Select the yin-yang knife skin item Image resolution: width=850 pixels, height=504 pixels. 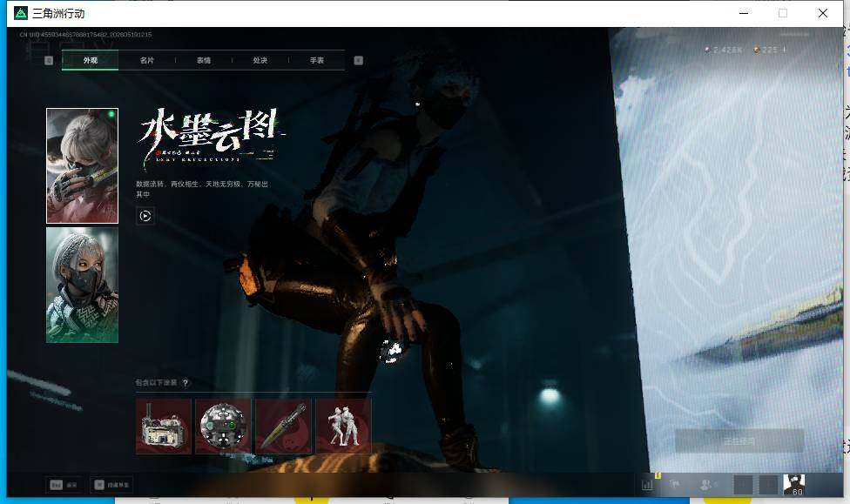pos(283,427)
